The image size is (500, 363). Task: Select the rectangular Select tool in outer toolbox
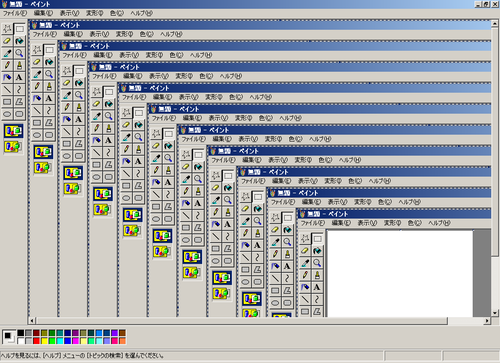(x=20, y=29)
